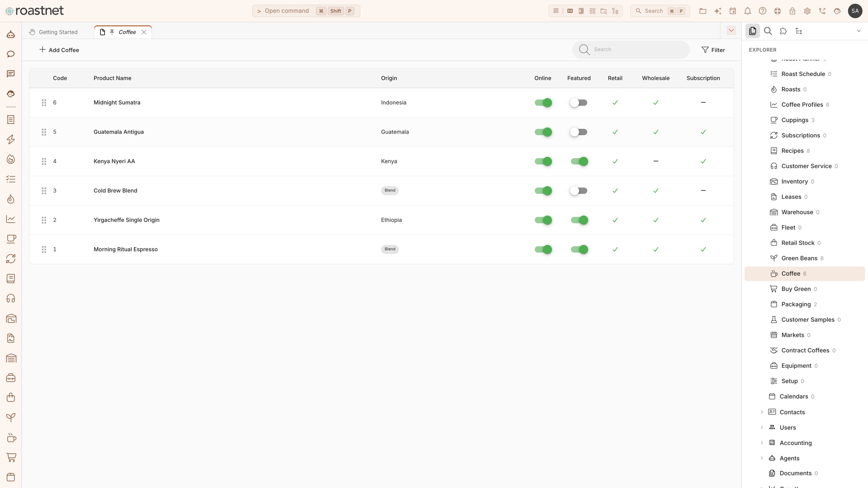Screen dimensions: 868x488
Task: Select the search magnifier icon in Explorer panel
Action: coord(768,31)
